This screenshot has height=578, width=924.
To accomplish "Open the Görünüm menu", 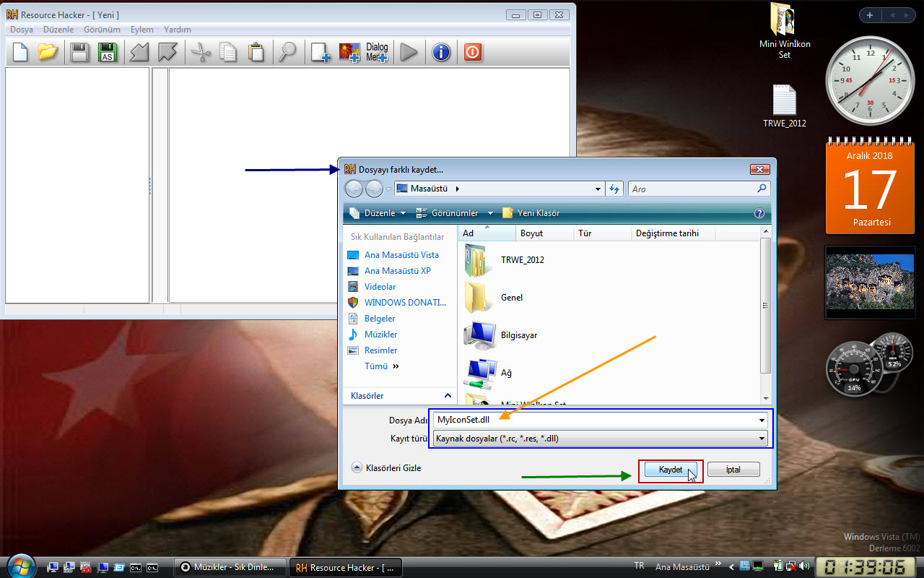I will click(102, 30).
